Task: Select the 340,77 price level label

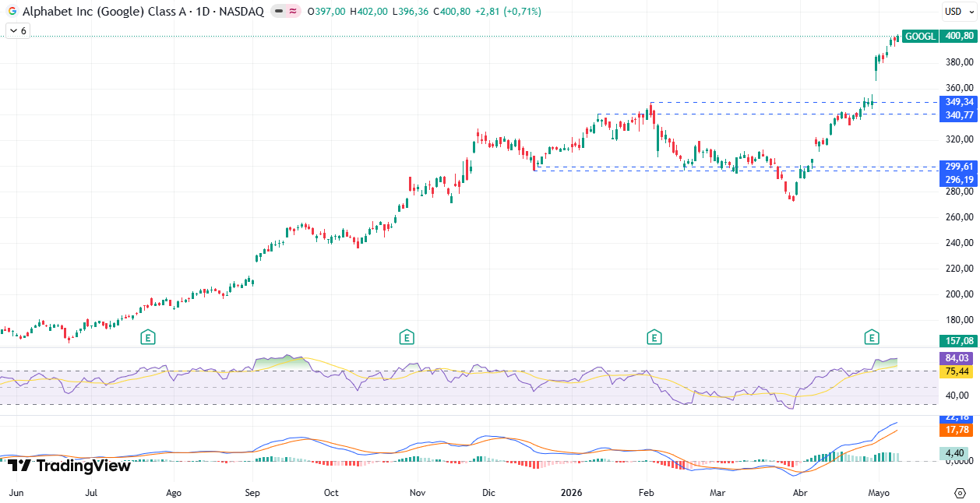Action: click(958, 114)
